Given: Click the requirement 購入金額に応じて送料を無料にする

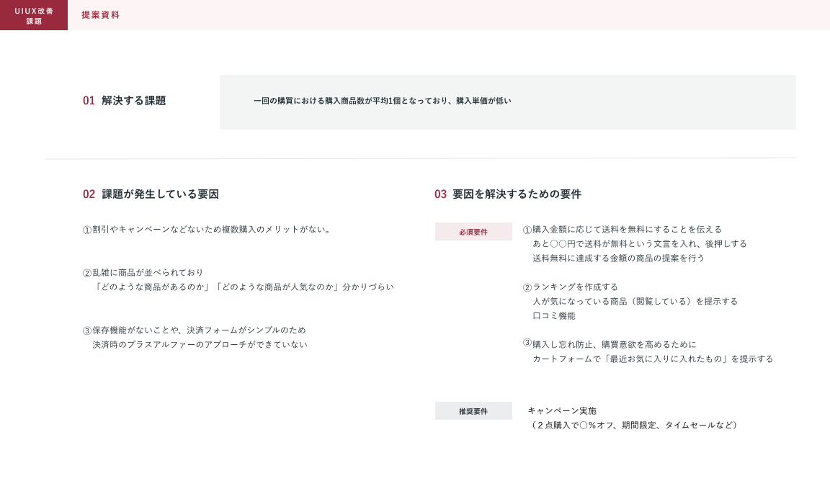Looking at the screenshot, I should [622, 230].
